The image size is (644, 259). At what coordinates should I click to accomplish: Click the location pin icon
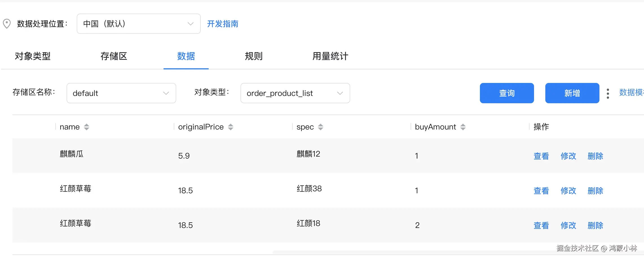[7, 24]
